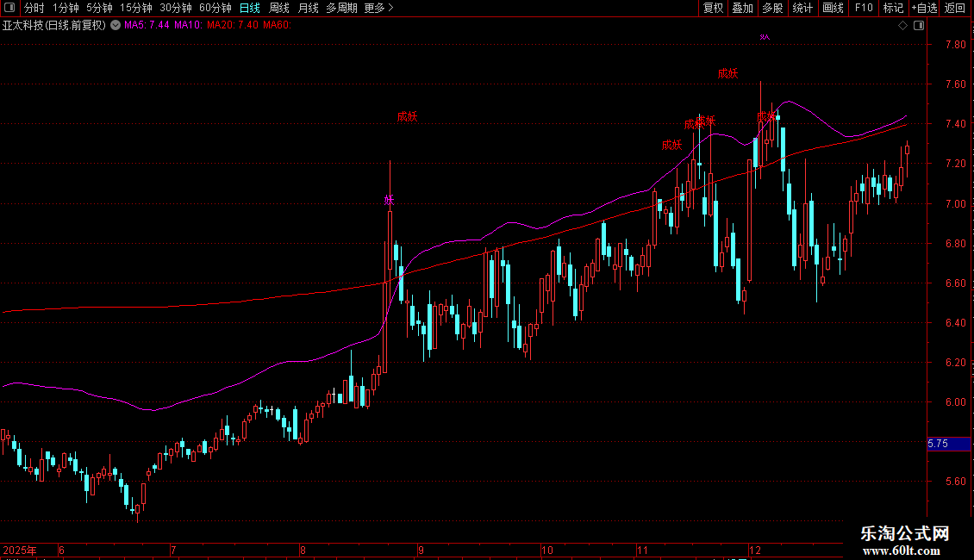974x560 pixels.
Task: Click the MA5: 7.44 indicator label
Action: point(147,26)
